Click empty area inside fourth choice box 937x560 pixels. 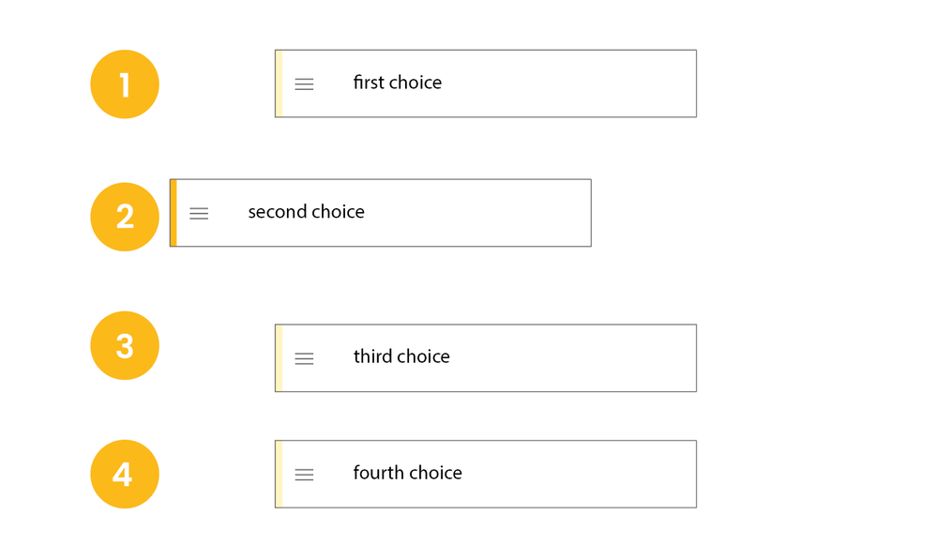click(x=582, y=474)
